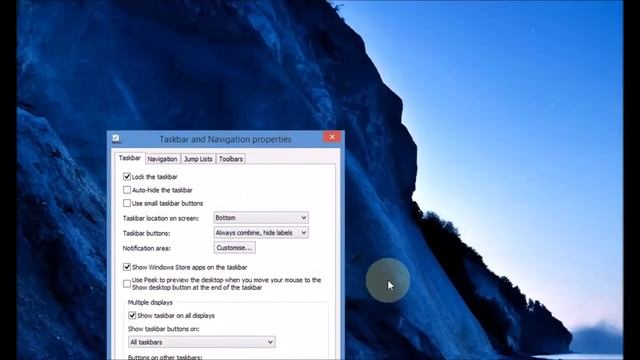
Task: Close the Taskbar and Navigation properties dialog
Action: (x=332, y=137)
